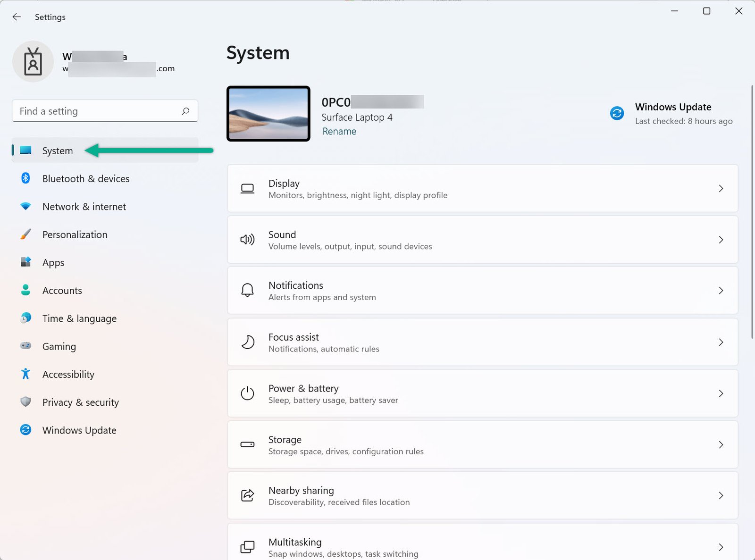
Task: Click the Network wifi icon in sidebar
Action: tap(25, 206)
